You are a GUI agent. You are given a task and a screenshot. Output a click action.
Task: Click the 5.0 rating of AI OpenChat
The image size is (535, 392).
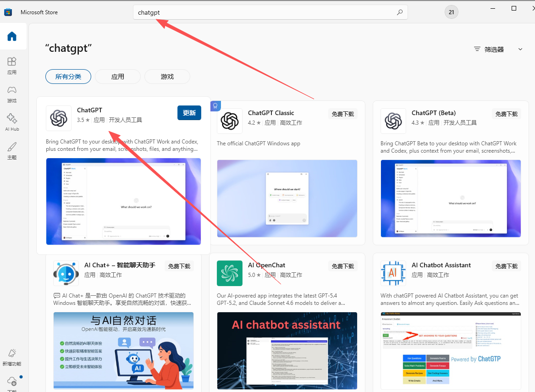[254, 275]
